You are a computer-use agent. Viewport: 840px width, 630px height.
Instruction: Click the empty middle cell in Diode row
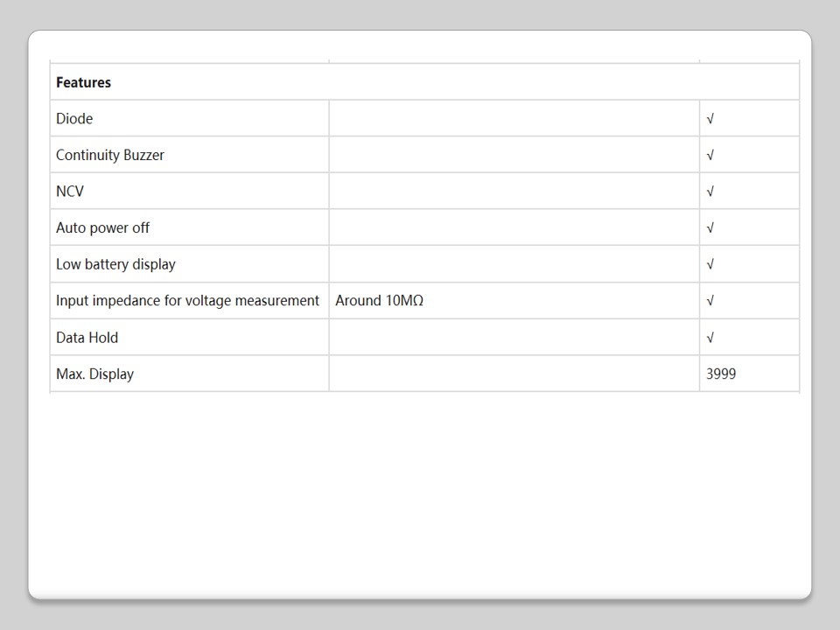coord(514,118)
